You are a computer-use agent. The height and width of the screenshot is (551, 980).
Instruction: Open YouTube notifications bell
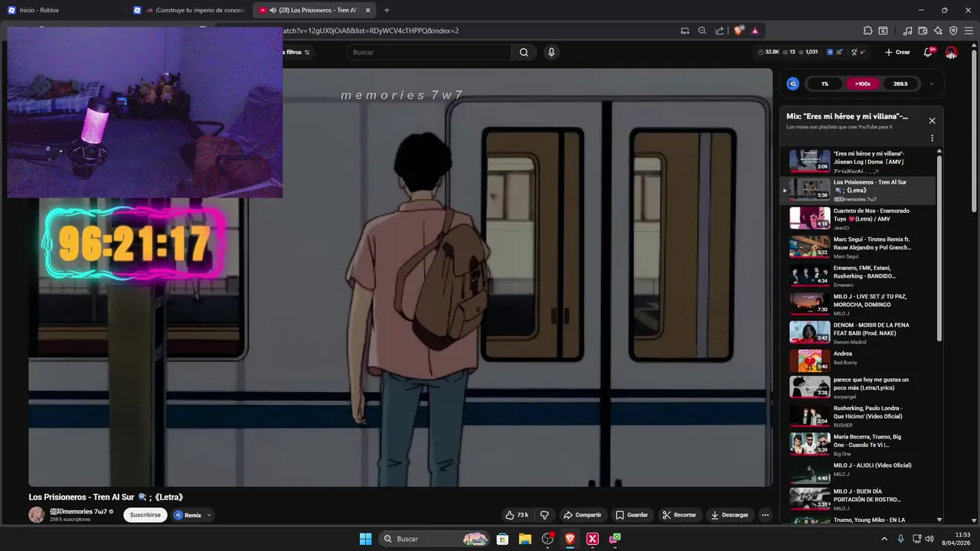tap(928, 52)
